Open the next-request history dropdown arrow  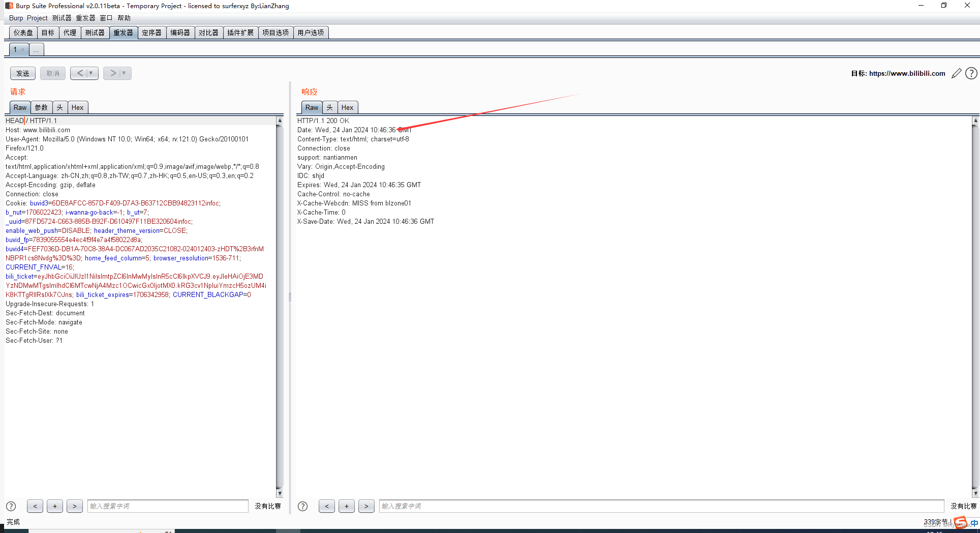(x=125, y=73)
